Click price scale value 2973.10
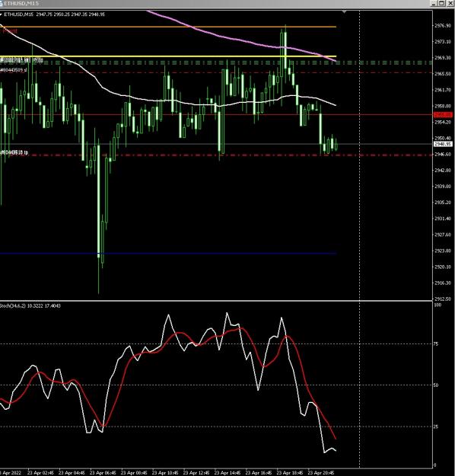Image resolution: width=455 pixels, height=476 pixels. coord(443,42)
